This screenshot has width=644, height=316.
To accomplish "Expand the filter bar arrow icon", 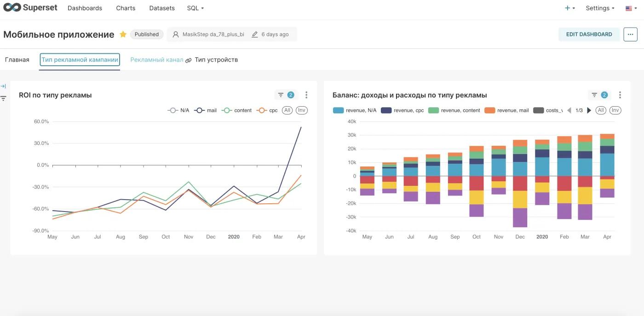I will [x=3, y=86].
